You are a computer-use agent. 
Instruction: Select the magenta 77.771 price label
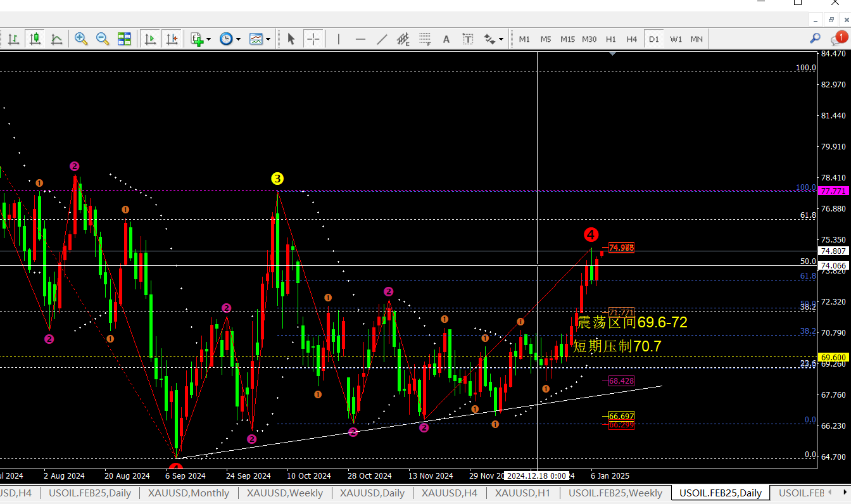[833, 191]
